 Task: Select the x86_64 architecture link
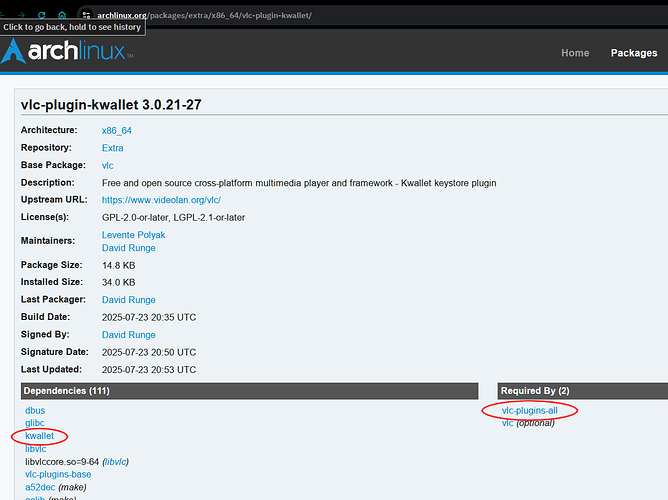(x=118, y=130)
